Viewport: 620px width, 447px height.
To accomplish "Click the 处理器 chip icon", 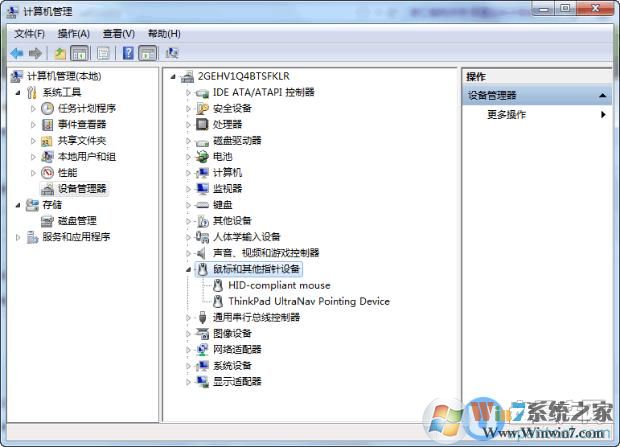I will pyautogui.click(x=202, y=125).
